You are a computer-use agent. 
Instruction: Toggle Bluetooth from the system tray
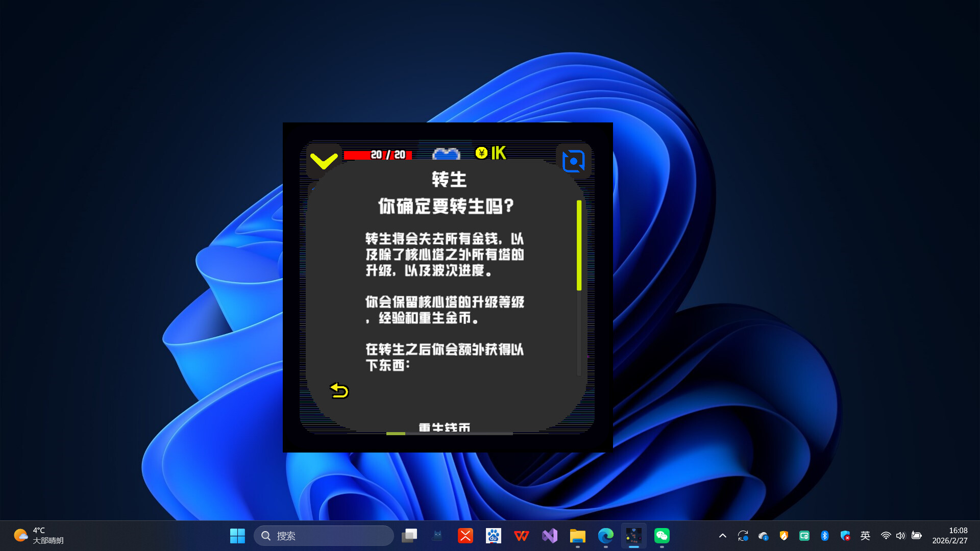pyautogui.click(x=825, y=536)
